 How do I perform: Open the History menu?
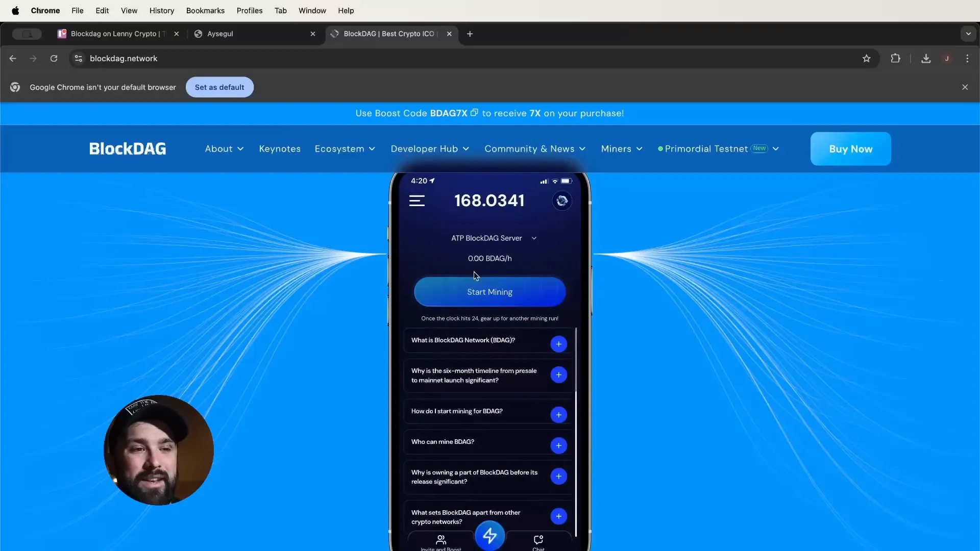click(x=162, y=10)
